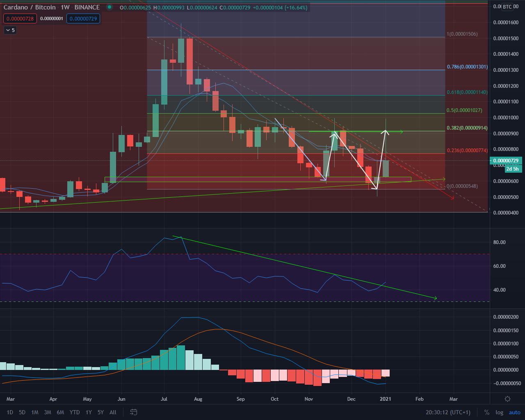Click the Cardano / Bitcoin symbol title
525x420 pixels.
(x=30, y=7)
